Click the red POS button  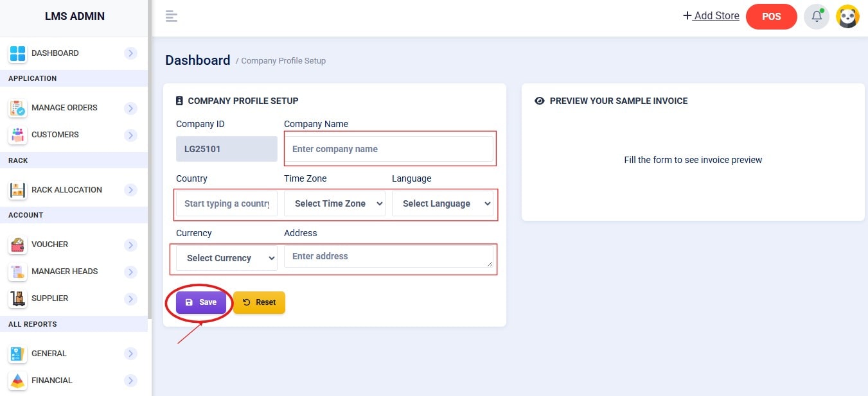(x=771, y=17)
